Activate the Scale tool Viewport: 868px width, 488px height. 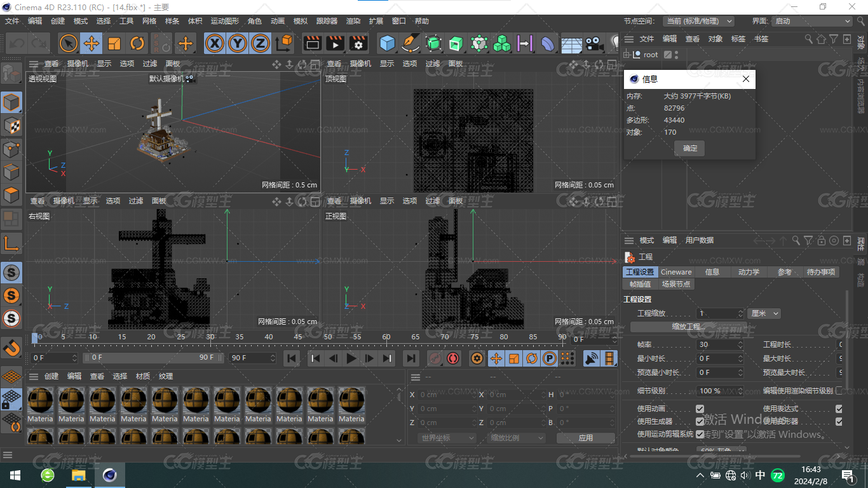pyautogui.click(x=114, y=43)
